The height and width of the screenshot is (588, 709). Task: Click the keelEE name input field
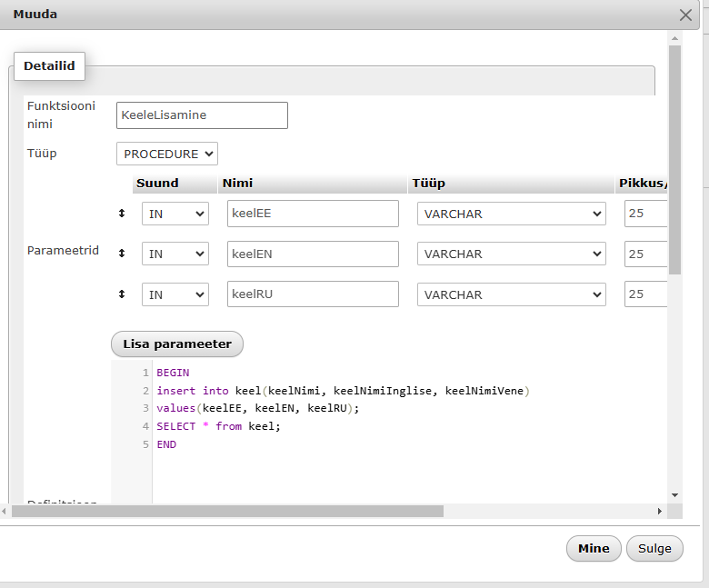[313, 214]
